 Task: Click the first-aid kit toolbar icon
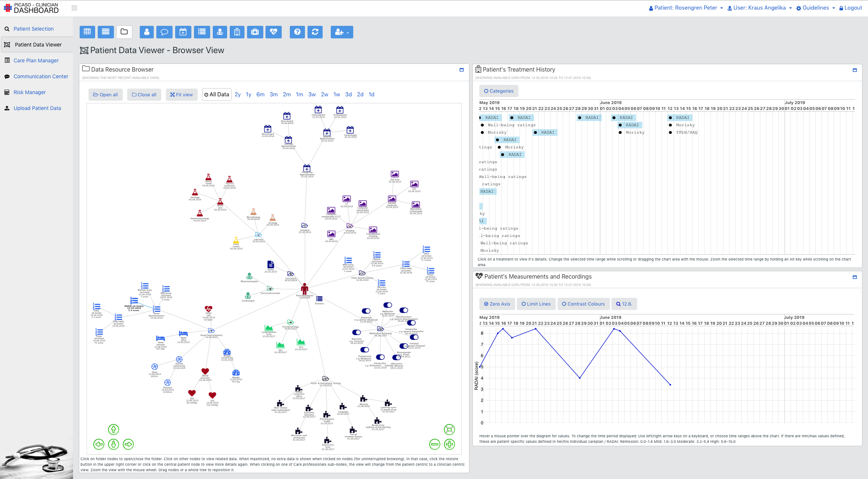tap(255, 32)
